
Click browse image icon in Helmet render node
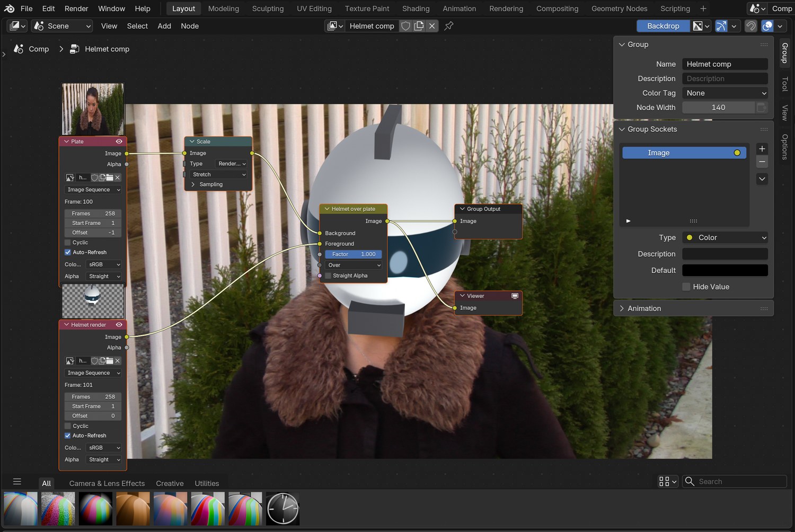pyautogui.click(x=70, y=361)
